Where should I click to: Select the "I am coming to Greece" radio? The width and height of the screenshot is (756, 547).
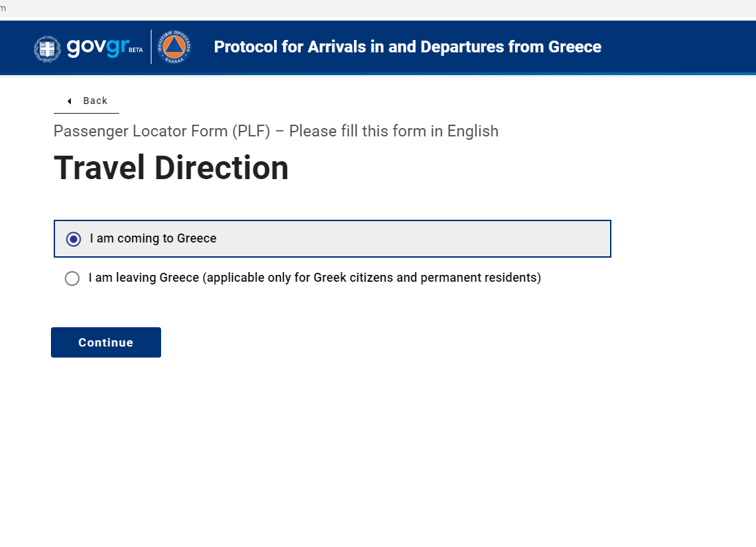point(73,239)
